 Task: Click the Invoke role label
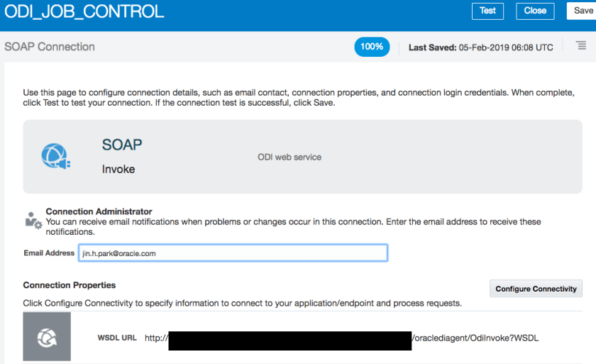click(x=118, y=170)
